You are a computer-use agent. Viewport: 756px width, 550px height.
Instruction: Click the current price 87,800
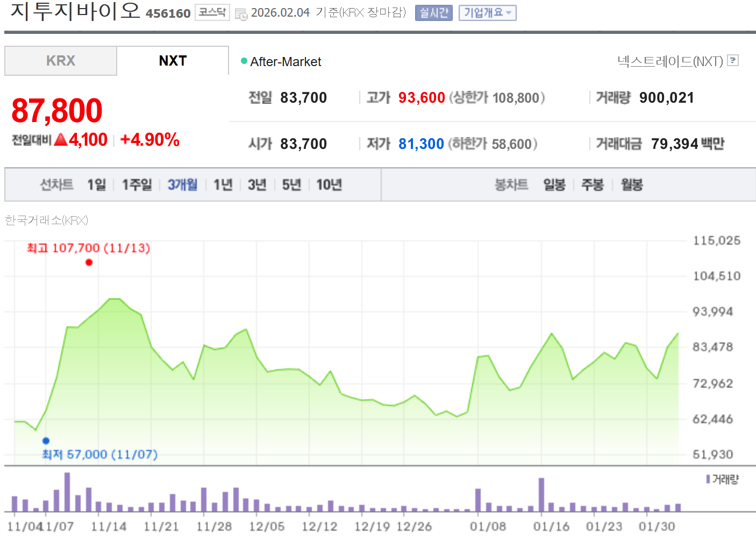pyautogui.click(x=57, y=110)
